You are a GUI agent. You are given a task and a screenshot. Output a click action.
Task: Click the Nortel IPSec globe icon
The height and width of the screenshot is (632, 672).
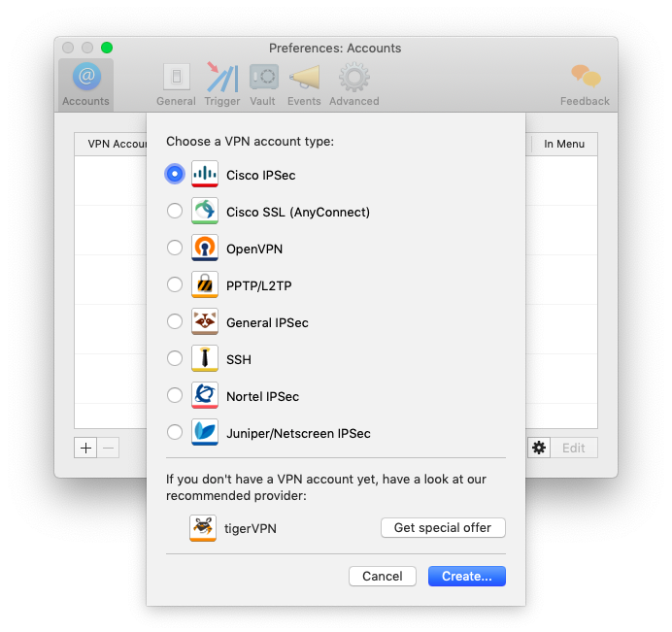pyautogui.click(x=205, y=395)
